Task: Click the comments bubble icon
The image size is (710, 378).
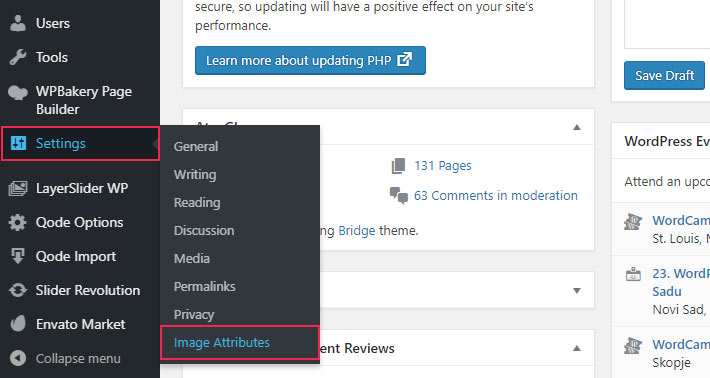Action: coord(398,196)
